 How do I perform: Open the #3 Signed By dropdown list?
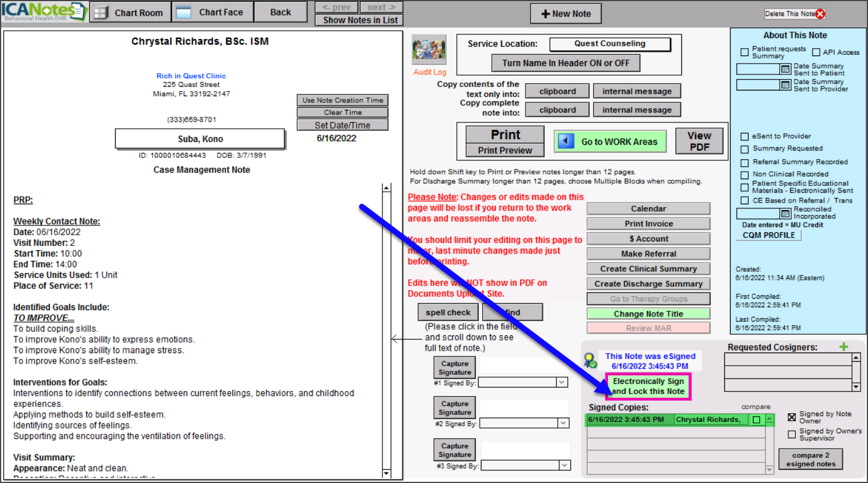[x=565, y=465]
